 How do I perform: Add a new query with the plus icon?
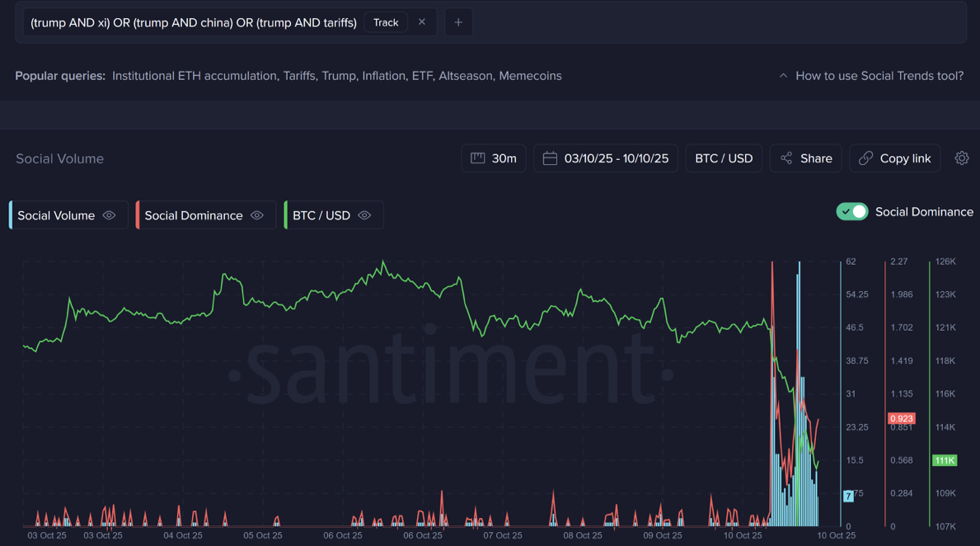pyautogui.click(x=458, y=22)
